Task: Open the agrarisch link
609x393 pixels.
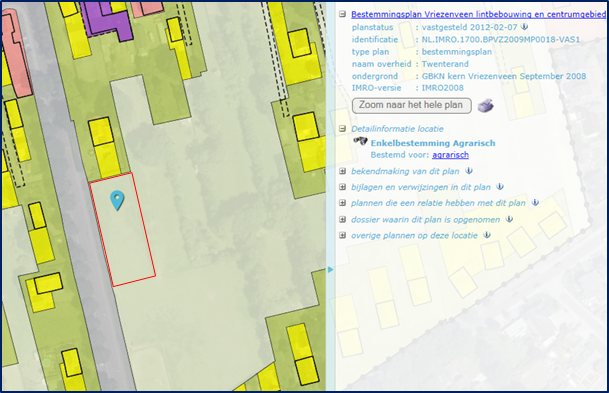Action: 450,155
